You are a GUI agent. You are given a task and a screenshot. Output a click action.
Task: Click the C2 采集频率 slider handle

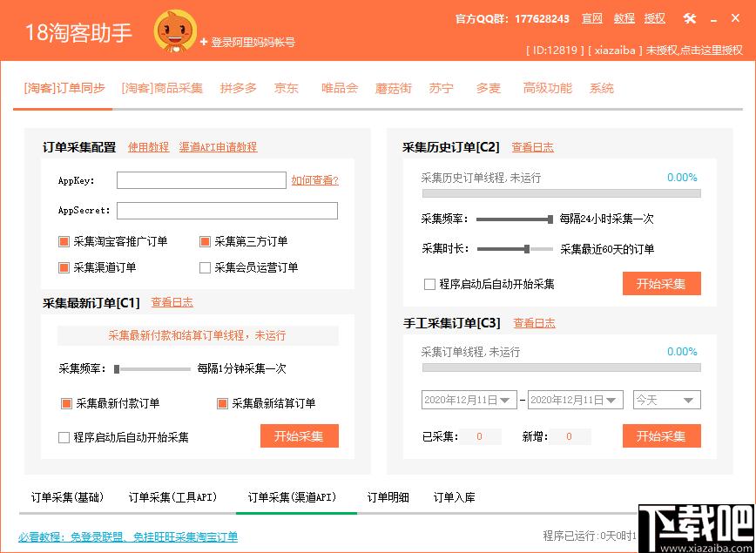(x=550, y=219)
